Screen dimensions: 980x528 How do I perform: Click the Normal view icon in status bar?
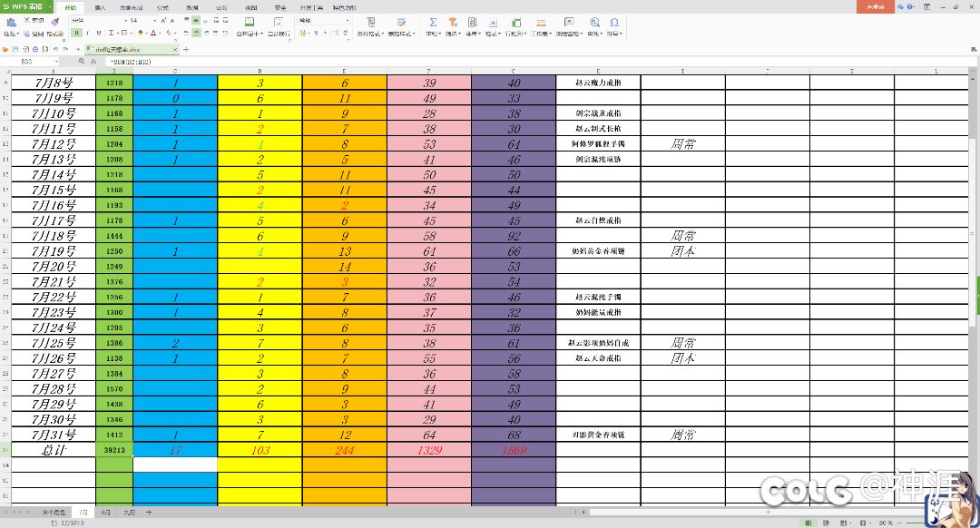pos(808,523)
